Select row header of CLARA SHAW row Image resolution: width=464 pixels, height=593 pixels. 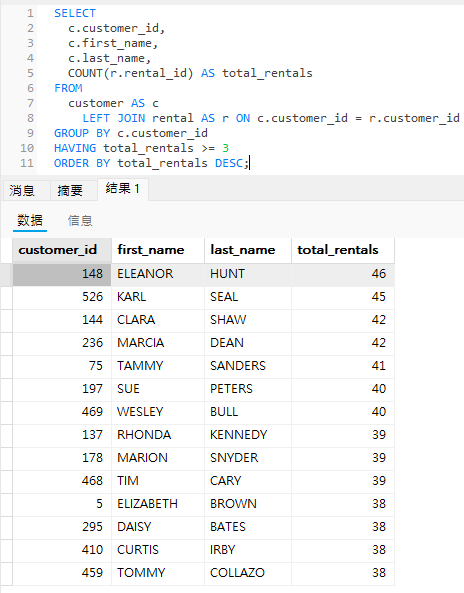pyautogui.click(x=6, y=320)
